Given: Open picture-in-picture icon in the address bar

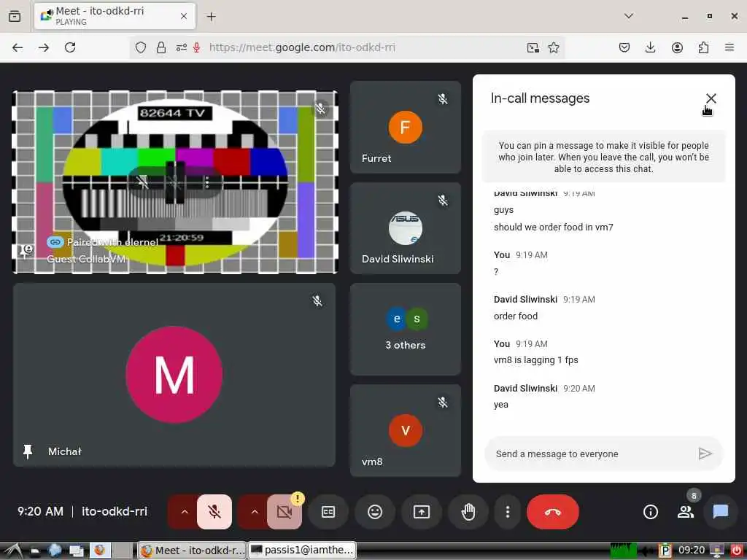Looking at the screenshot, I should 533,47.
